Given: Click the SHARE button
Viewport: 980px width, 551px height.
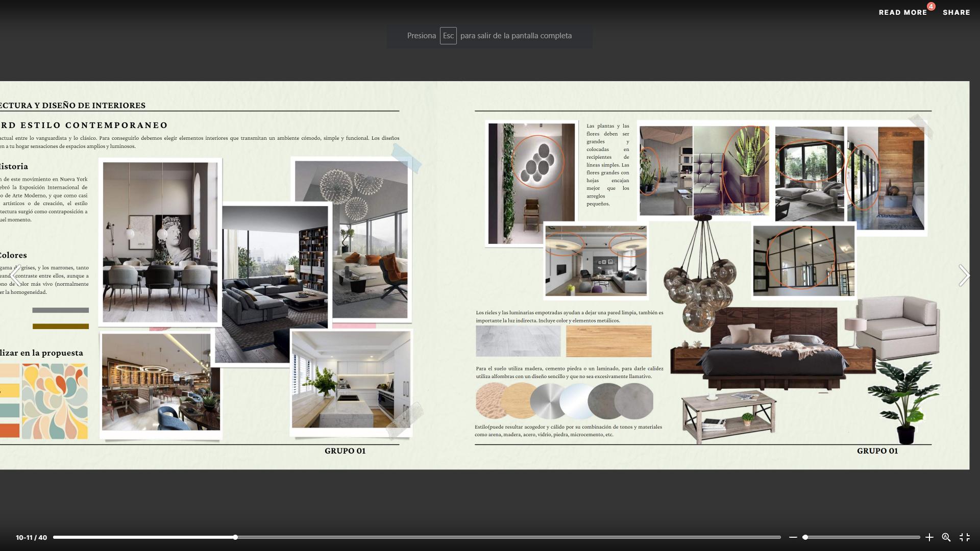Looking at the screenshot, I should 956,12.
